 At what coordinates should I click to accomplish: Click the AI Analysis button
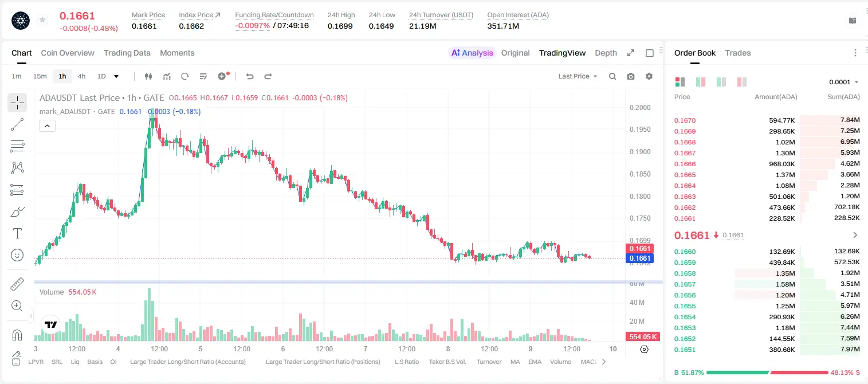(472, 53)
